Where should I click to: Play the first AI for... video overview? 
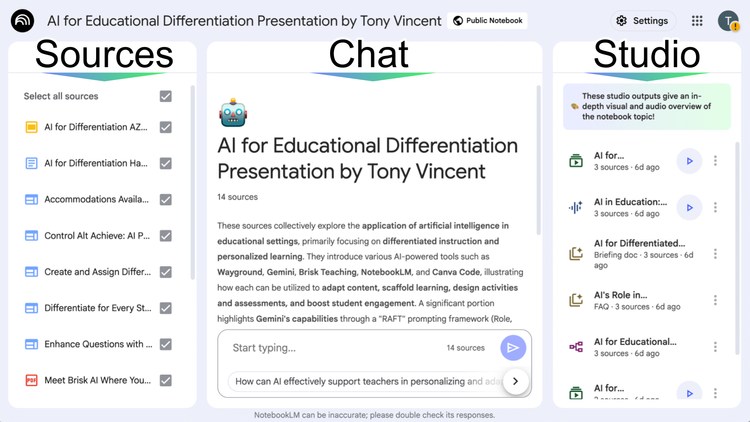[689, 161]
